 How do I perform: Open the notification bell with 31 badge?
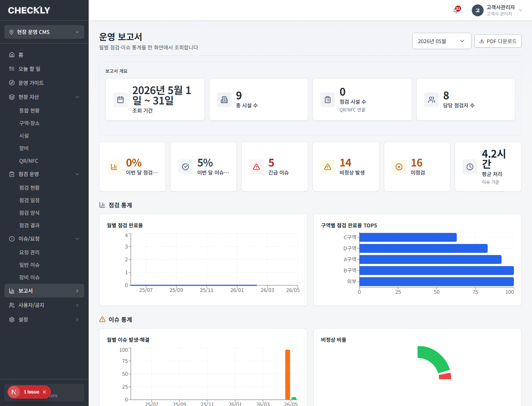[x=457, y=10]
